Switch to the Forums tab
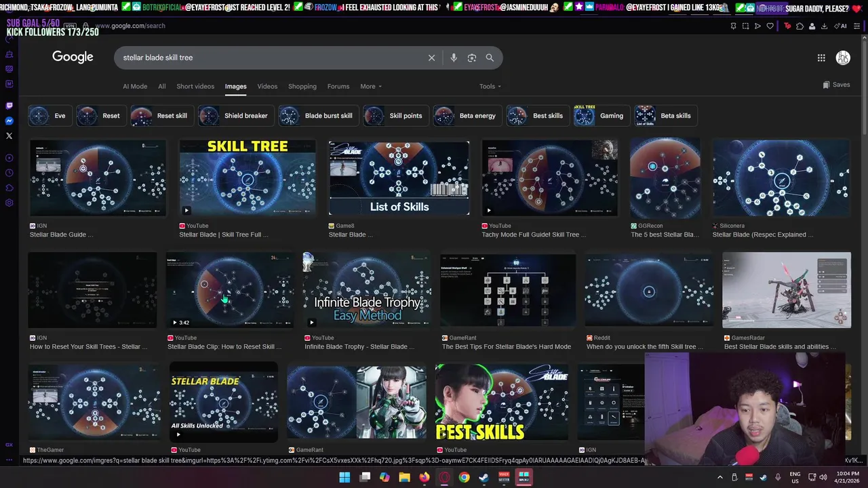 click(338, 86)
